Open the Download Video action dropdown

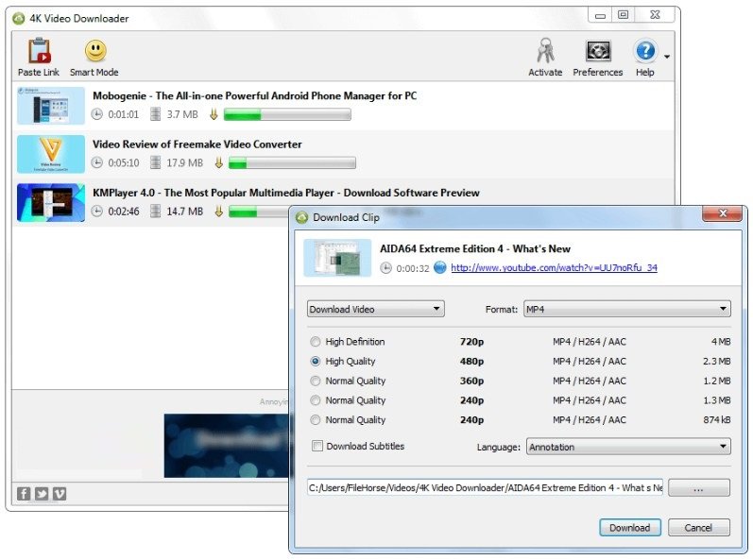pyautogui.click(x=375, y=309)
